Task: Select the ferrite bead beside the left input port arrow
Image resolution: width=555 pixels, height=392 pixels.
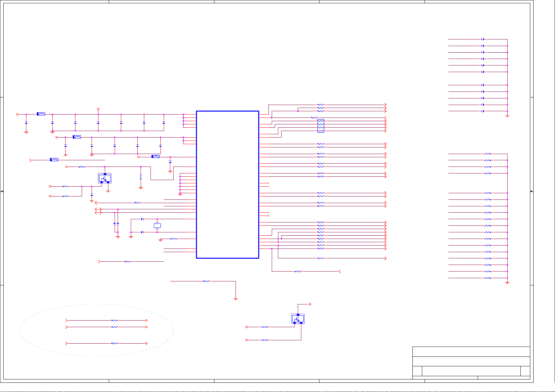Action: (x=54, y=160)
